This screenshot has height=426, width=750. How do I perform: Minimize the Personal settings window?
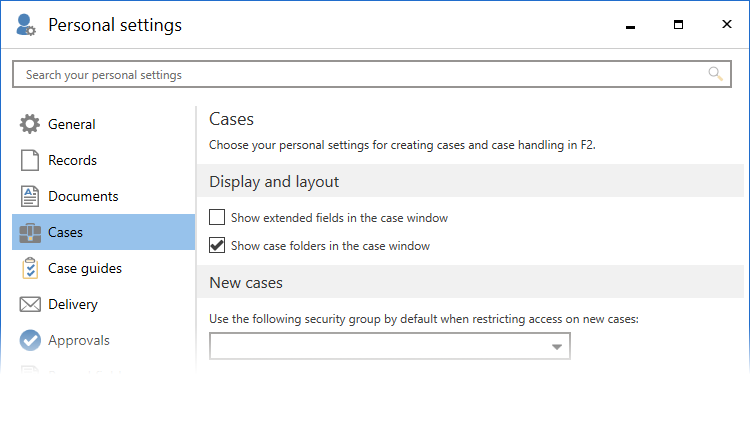coord(631,25)
